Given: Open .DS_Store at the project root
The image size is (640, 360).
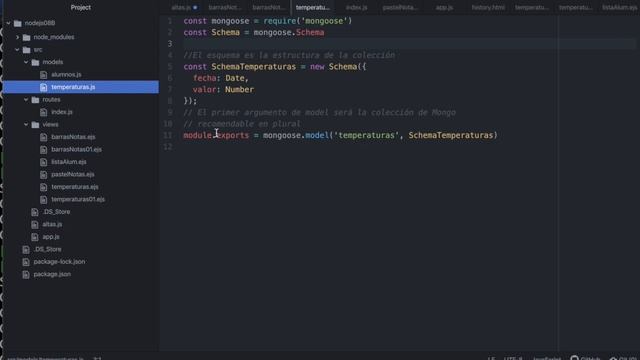Looking at the screenshot, I should 47,249.
